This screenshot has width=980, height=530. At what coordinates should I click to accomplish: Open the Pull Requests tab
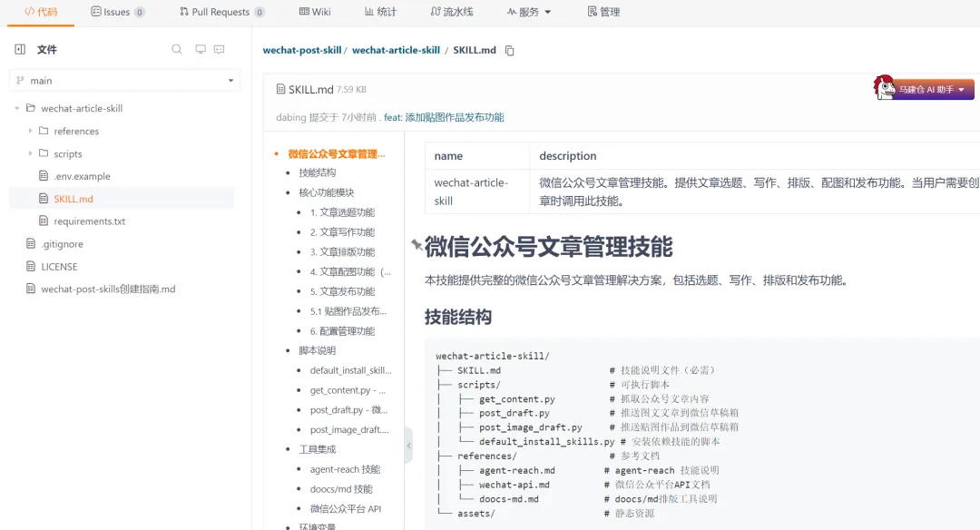point(222,12)
